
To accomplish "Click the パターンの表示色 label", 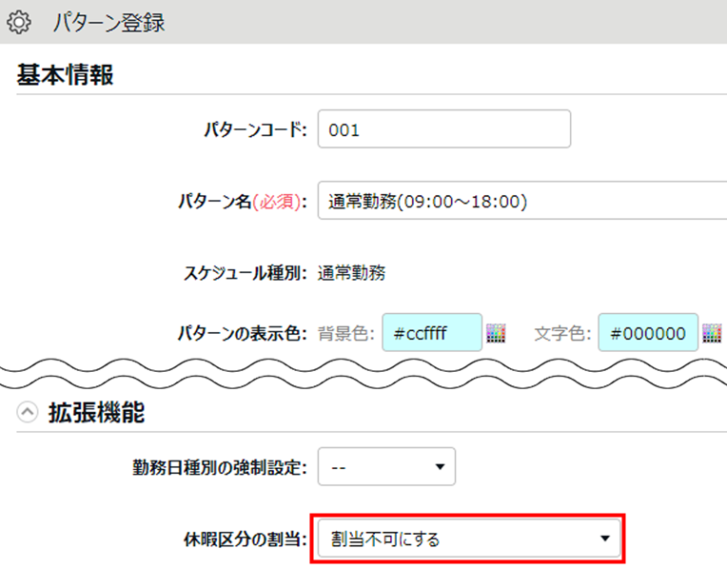I will [x=242, y=333].
